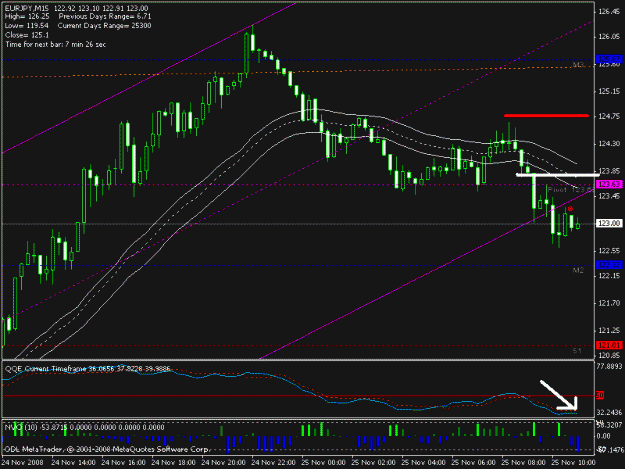Select the "Previous Days Range= 6.71" label

point(105,17)
